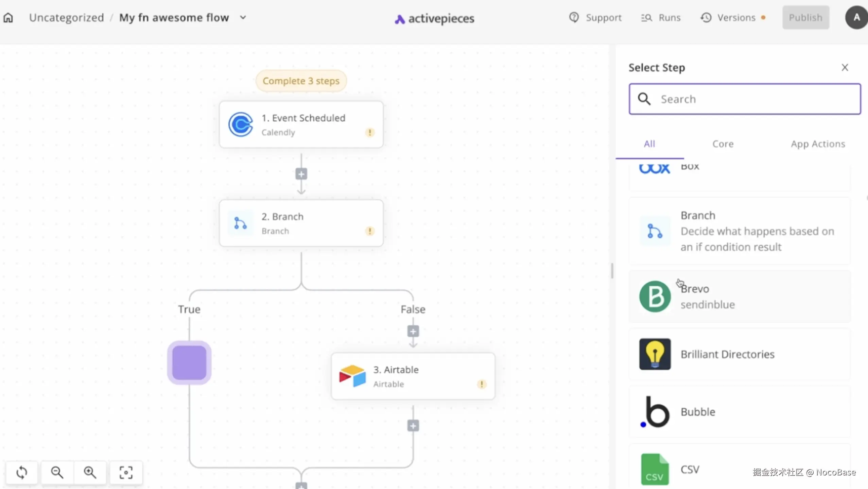Grab the side panel resize handle
Viewport: 868px width, 489px height.
pyautogui.click(x=612, y=271)
